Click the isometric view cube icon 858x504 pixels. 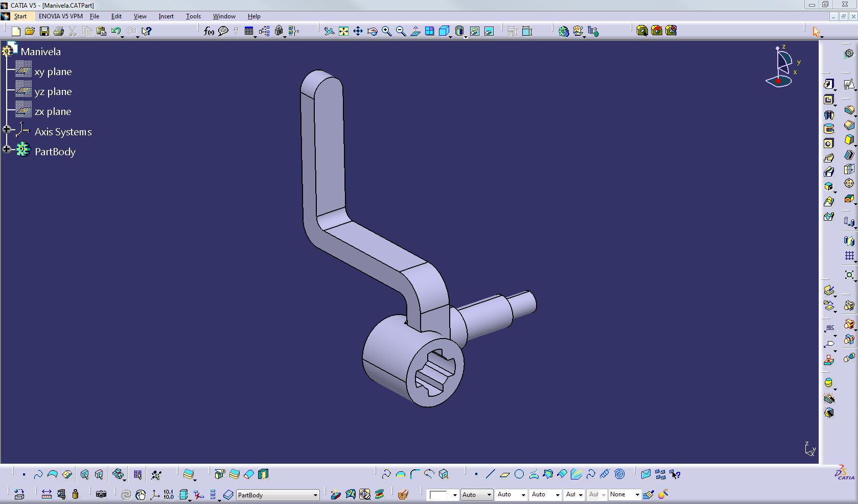click(444, 31)
